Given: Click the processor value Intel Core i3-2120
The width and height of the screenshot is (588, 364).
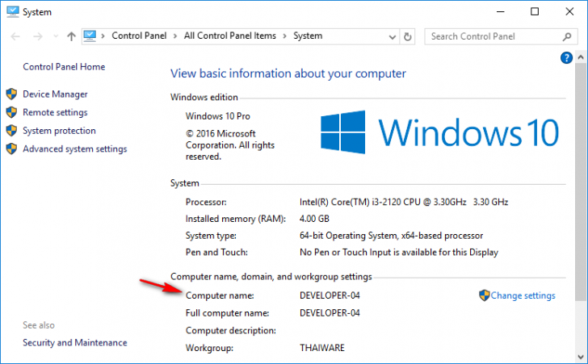Looking at the screenshot, I should 404,202.
